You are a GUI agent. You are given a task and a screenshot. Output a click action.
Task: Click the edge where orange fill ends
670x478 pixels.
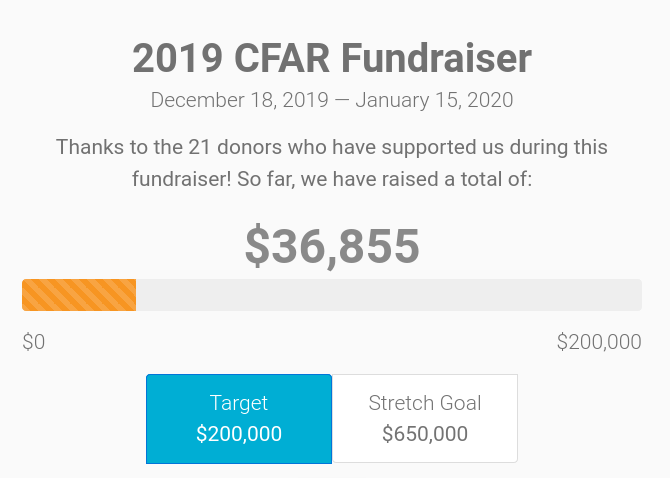pyautogui.click(x=136, y=295)
